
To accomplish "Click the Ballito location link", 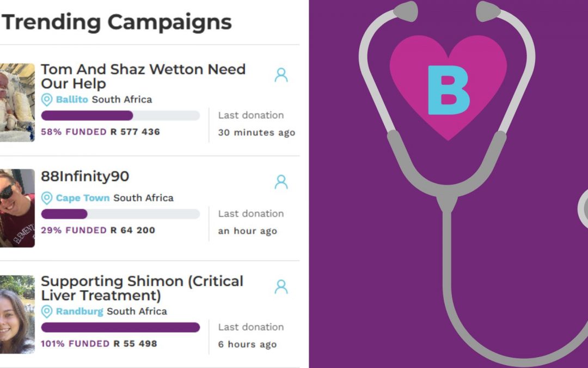I will 72,100.
